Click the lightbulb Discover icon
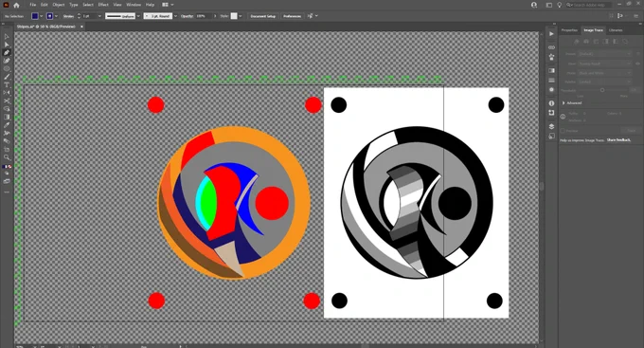644x348 pixels. 559,5
